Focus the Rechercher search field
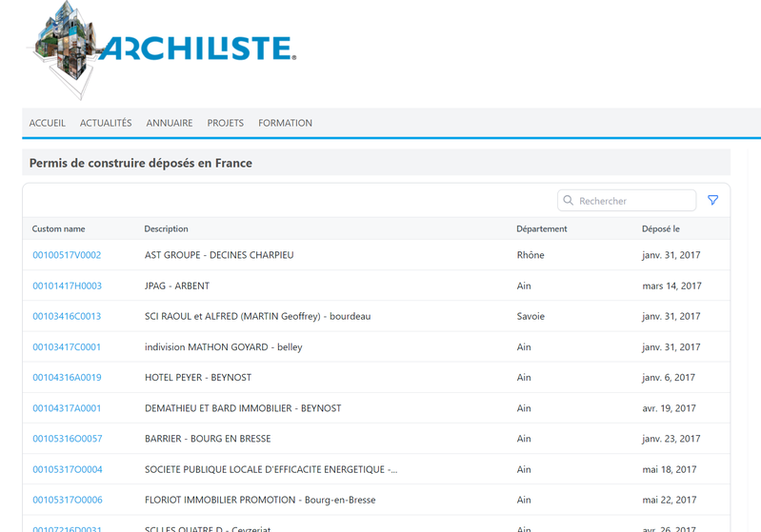Screen dimensions: 761x532 point(627,200)
